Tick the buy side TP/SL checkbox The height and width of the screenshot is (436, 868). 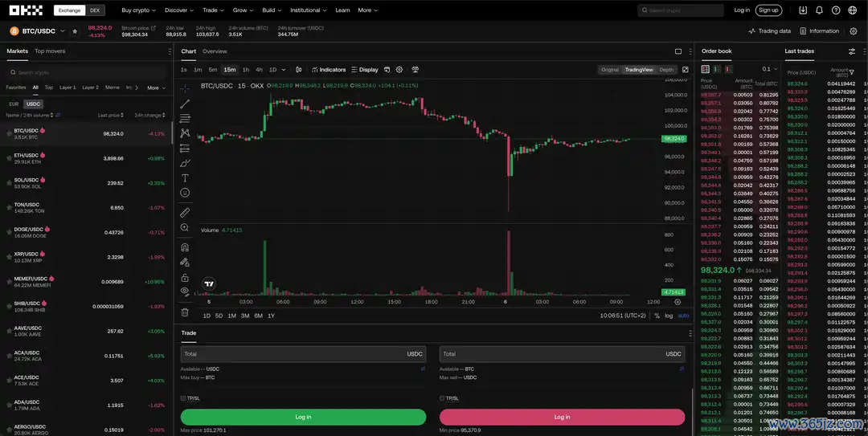pyautogui.click(x=183, y=398)
